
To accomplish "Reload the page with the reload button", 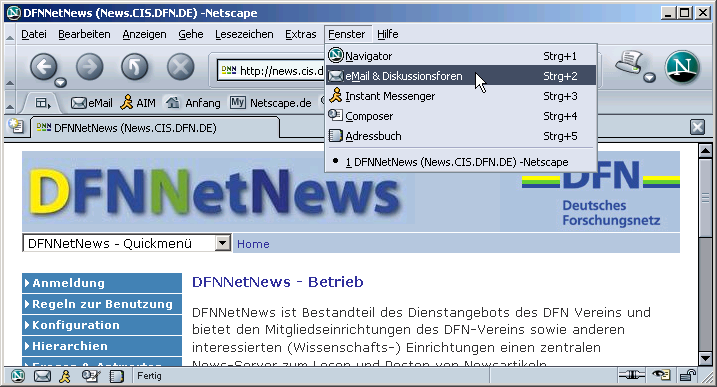I will pos(134,67).
